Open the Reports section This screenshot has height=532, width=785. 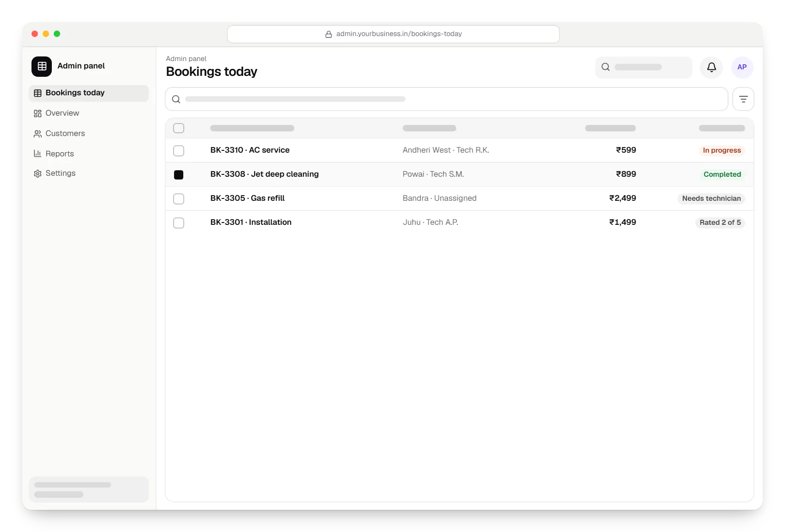coord(89,154)
